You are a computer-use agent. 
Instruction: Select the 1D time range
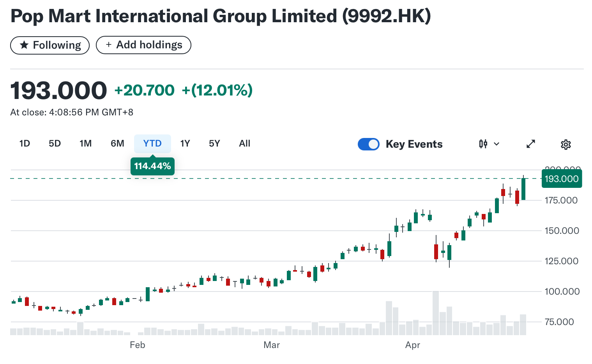pyautogui.click(x=25, y=144)
